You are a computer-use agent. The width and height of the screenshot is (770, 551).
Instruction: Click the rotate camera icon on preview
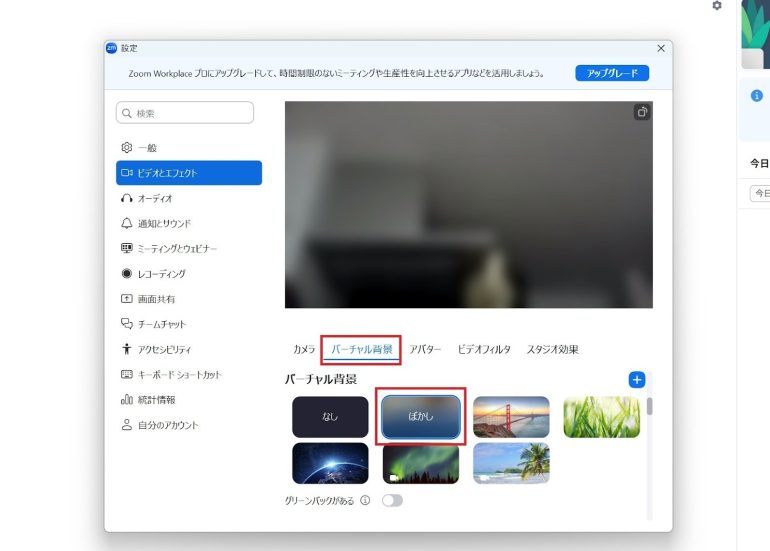coord(642,112)
